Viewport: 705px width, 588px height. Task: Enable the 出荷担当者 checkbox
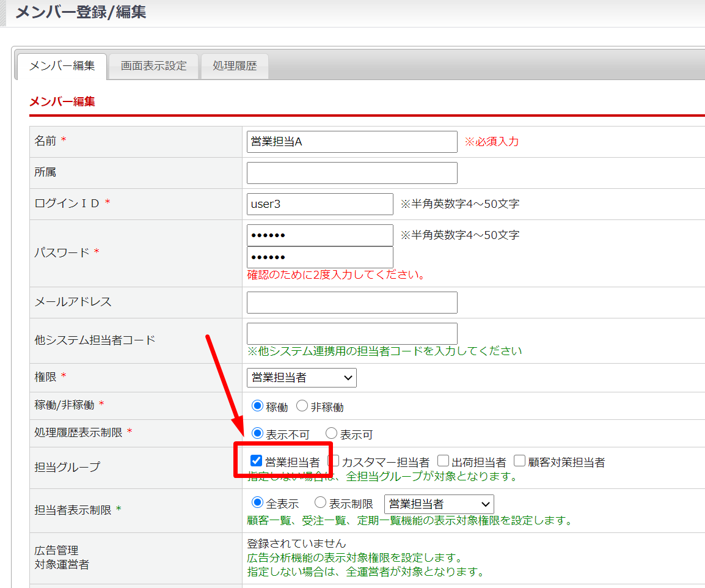(x=444, y=461)
